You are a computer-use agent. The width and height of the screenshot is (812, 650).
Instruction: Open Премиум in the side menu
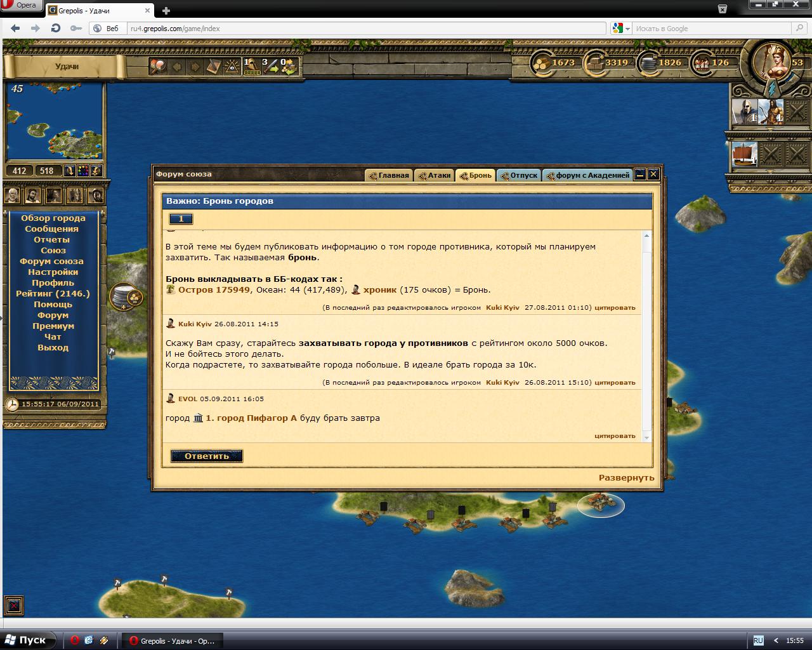pyautogui.click(x=53, y=326)
